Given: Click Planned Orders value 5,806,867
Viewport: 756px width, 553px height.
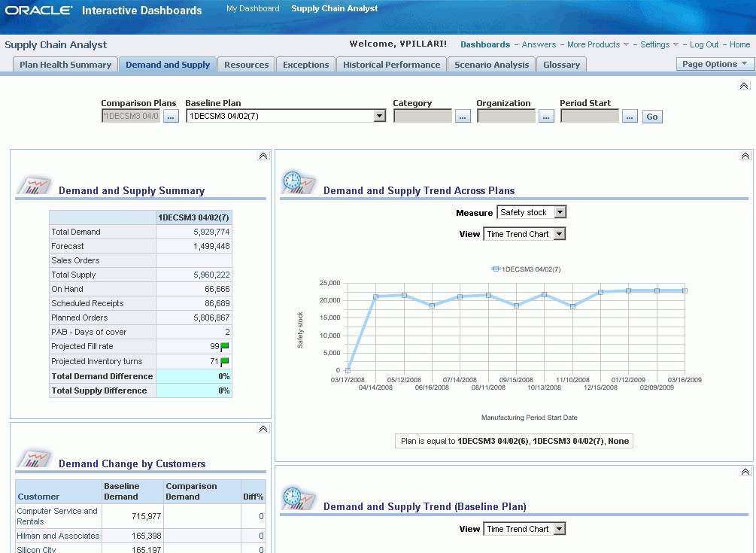Looking at the screenshot, I should (211, 318).
